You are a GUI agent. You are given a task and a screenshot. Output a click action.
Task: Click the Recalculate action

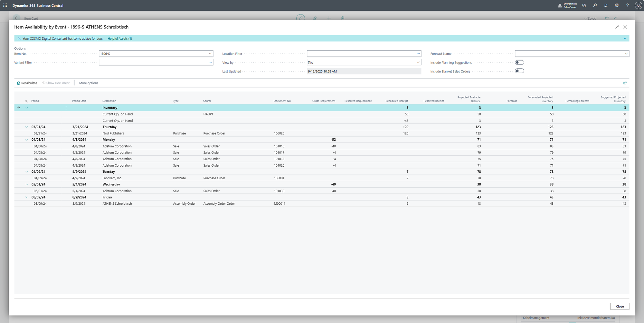pos(27,83)
